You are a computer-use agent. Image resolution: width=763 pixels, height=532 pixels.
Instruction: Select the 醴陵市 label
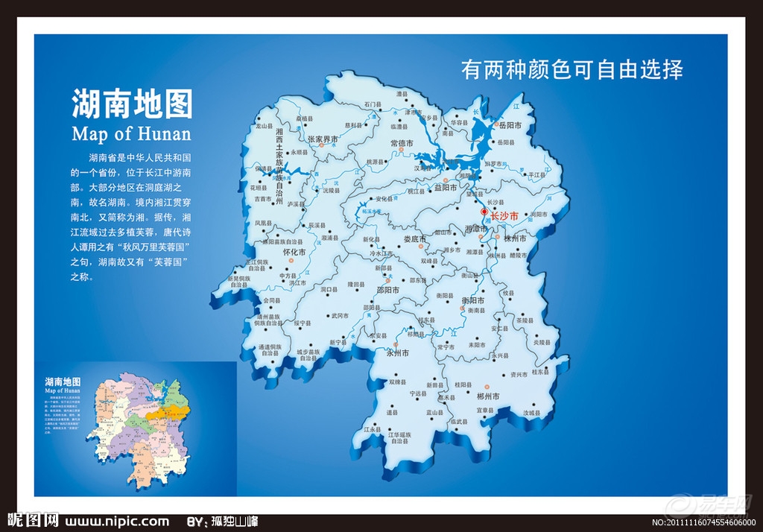[x=519, y=255]
